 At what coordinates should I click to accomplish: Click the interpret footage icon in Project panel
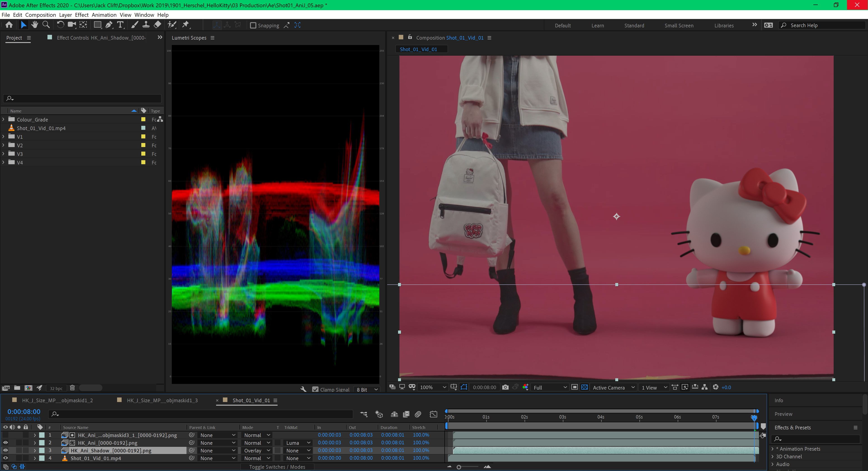tap(6, 388)
